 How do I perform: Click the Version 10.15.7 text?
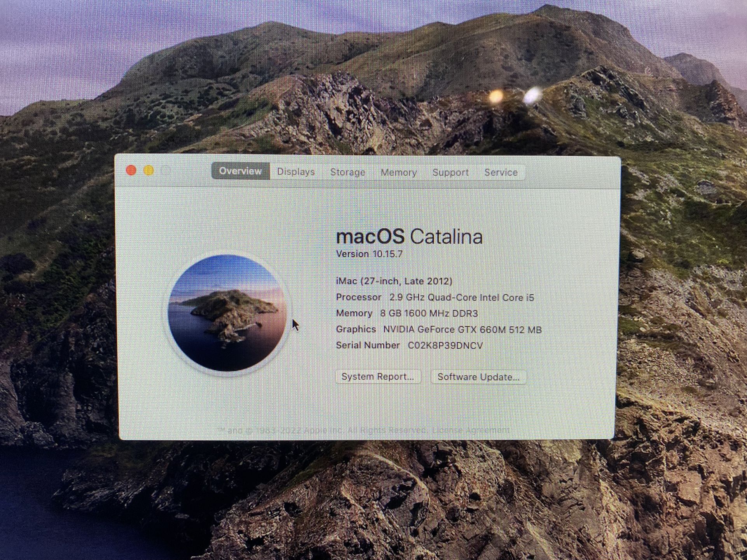click(x=369, y=254)
